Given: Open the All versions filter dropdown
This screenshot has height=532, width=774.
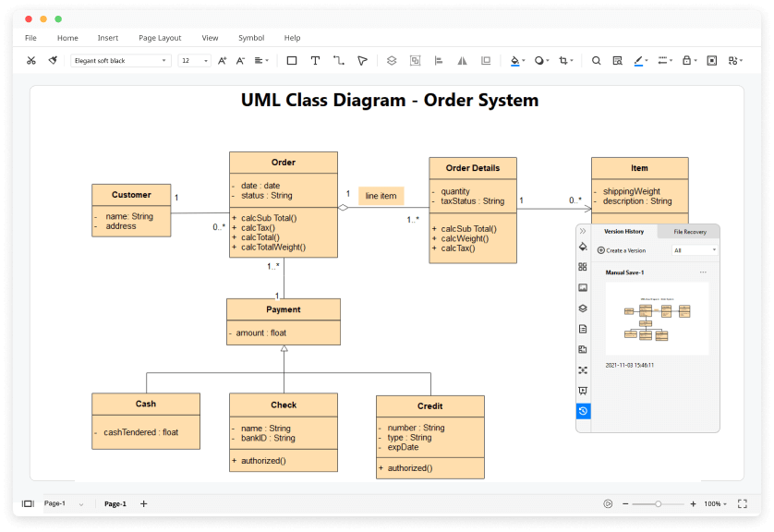Looking at the screenshot, I should click(695, 250).
